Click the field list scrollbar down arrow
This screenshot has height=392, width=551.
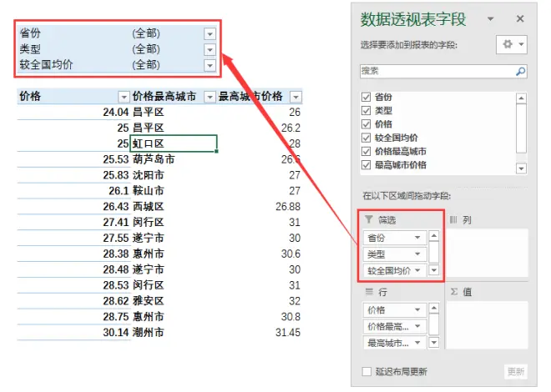pyautogui.click(x=521, y=168)
